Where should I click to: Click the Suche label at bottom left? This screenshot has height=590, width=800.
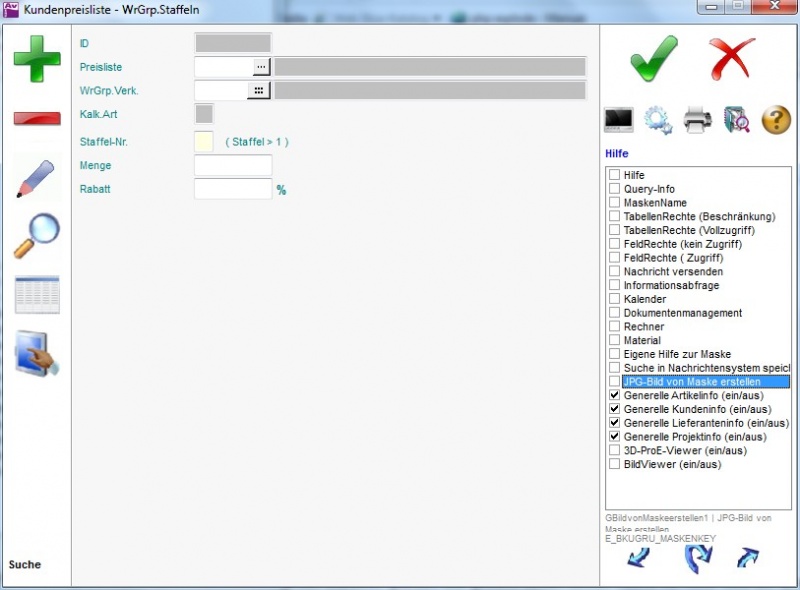[x=25, y=564]
